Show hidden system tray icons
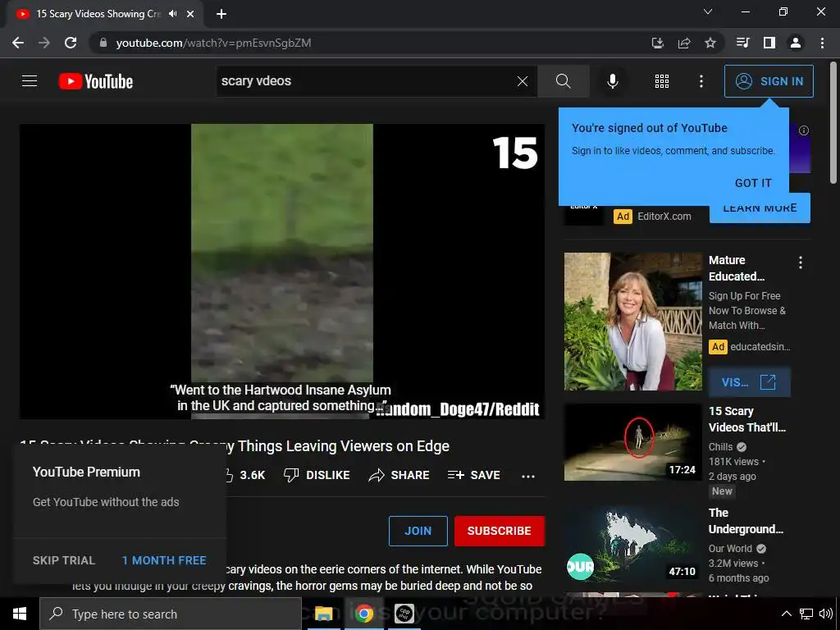This screenshot has height=630, width=840. point(786,614)
